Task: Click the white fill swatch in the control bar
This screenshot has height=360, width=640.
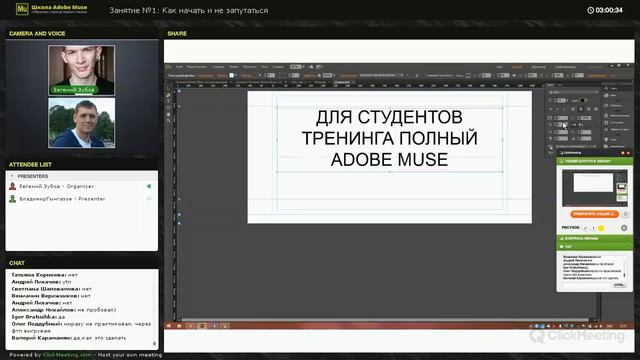Action: [x=231, y=76]
